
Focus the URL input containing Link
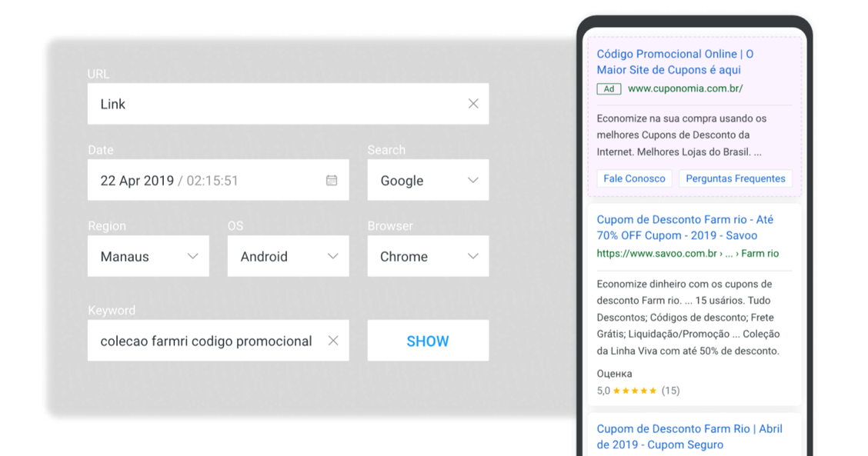click(x=288, y=104)
